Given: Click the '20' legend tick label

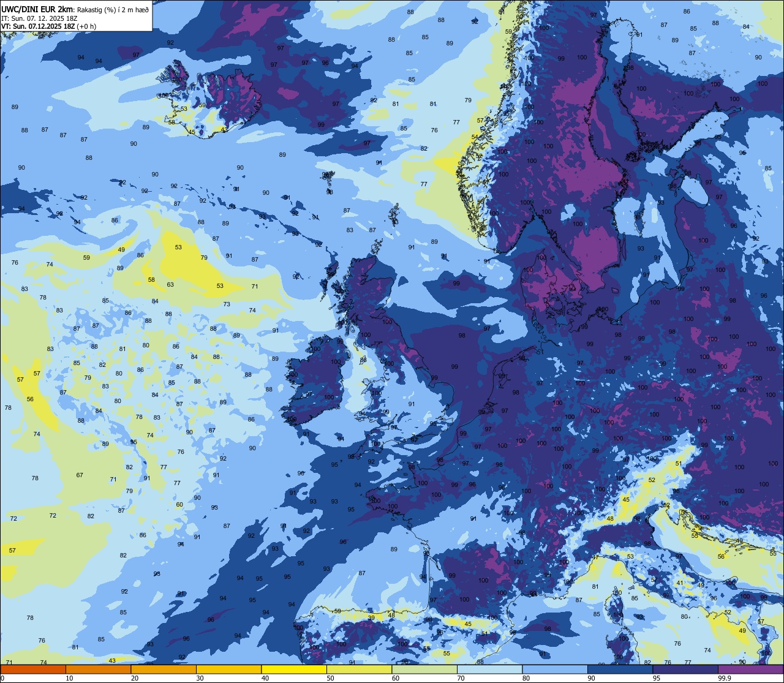Looking at the screenshot, I should pos(135,678).
